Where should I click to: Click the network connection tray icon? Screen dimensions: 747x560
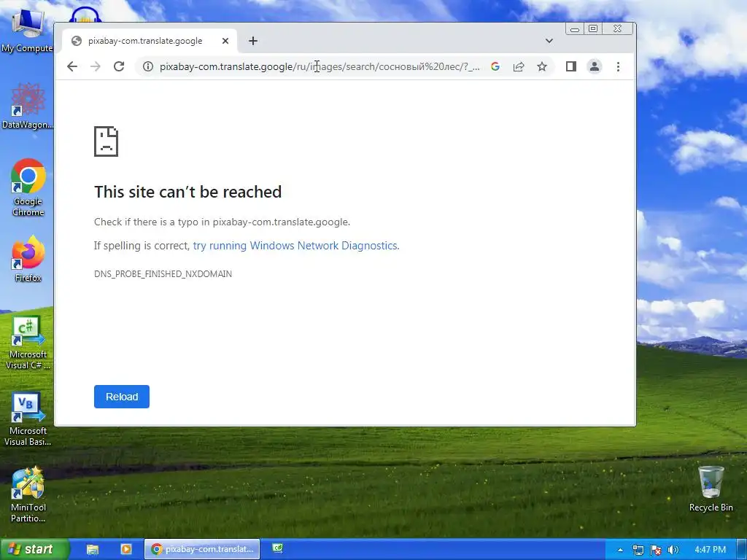pyautogui.click(x=638, y=550)
